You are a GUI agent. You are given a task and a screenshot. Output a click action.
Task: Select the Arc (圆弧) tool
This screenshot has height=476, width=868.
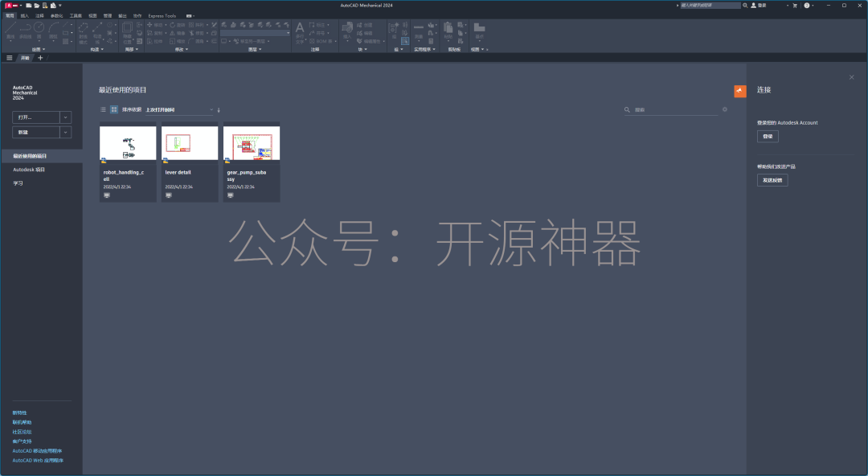click(54, 30)
